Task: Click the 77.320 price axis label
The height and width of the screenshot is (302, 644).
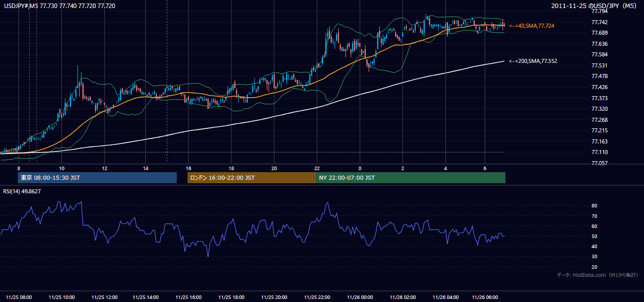Action: [x=600, y=109]
